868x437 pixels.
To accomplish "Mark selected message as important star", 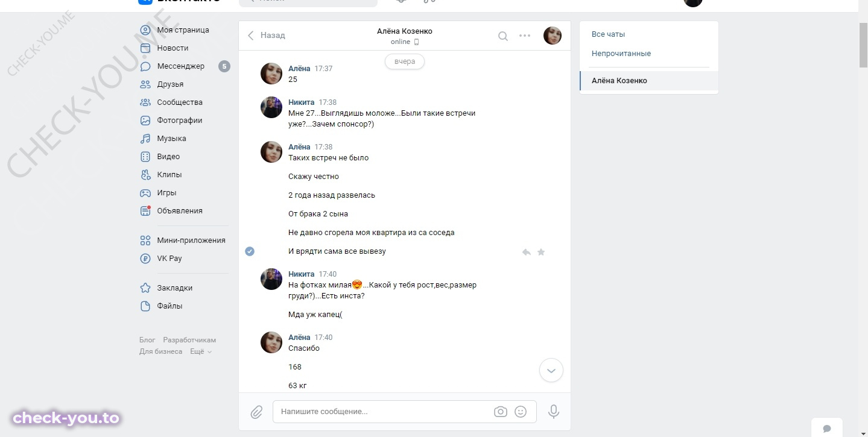I will coord(541,252).
